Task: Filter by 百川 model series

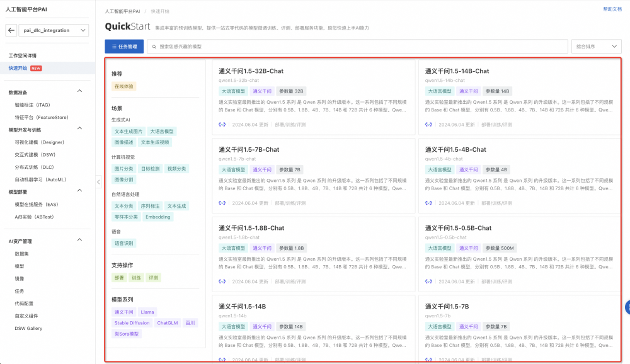Action: [x=190, y=323]
